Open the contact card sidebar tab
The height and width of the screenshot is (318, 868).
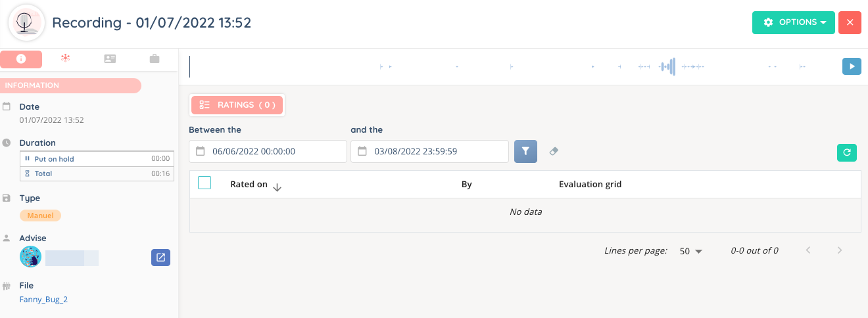pos(110,58)
